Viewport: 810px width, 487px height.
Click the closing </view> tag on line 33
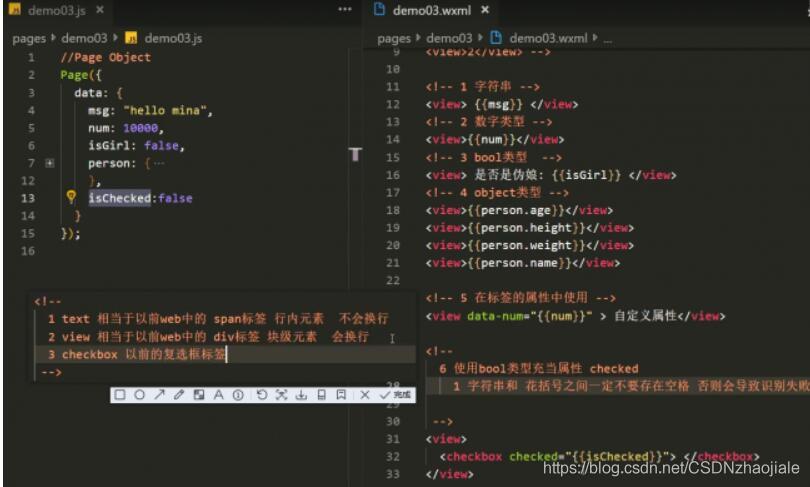tap(449, 474)
